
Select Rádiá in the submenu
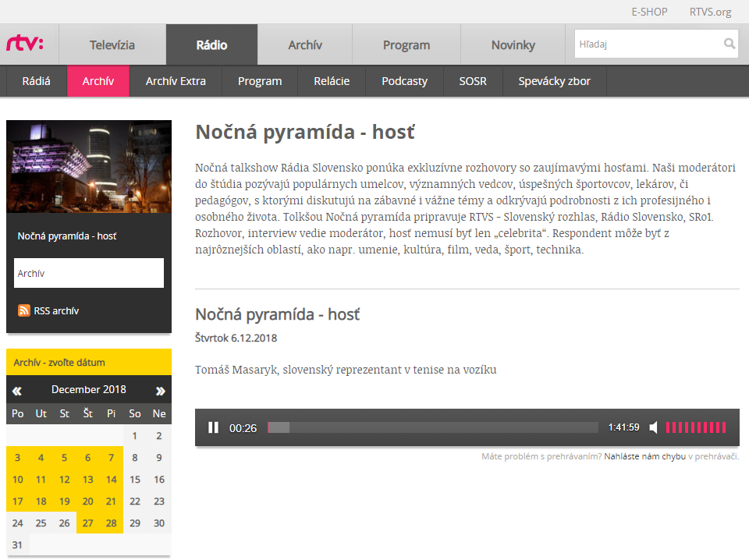pyautogui.click(x=37, y=81)
